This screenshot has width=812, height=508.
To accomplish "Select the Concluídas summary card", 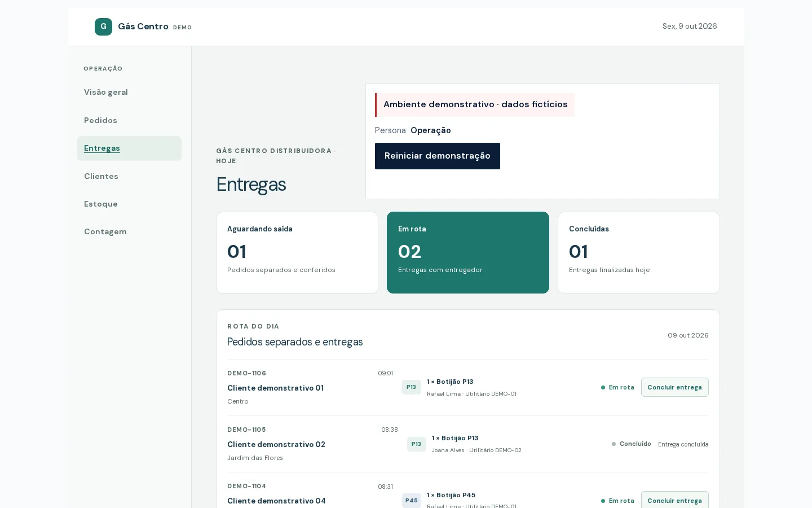I will [x=639, y=252].
